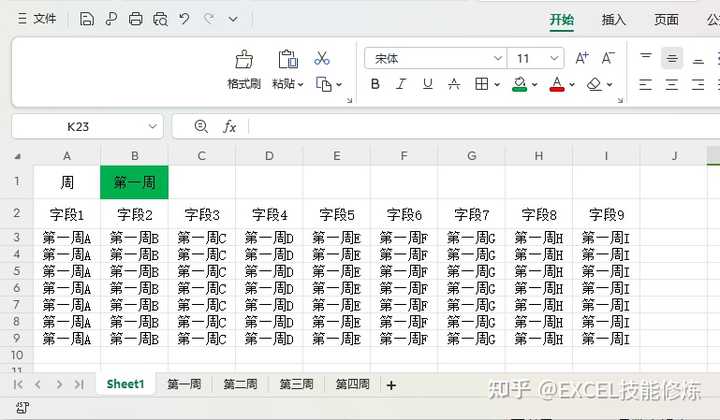Click the Name Box showing K23
Viewport: 720px width, 420px height.
tap(78, 126)
